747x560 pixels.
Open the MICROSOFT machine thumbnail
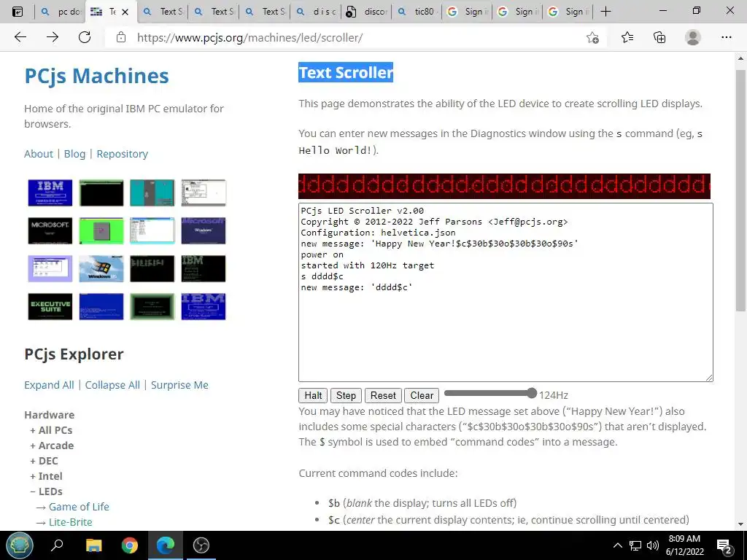pos(50,230)
